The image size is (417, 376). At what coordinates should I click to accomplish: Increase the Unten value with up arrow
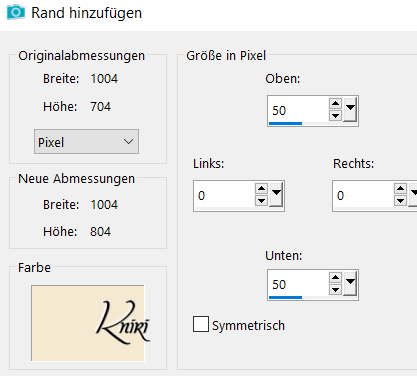coord(335,277)
